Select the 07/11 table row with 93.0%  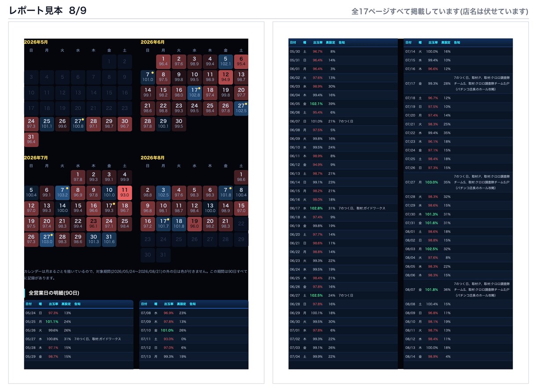pyautogui.click(x=194, y=339)
